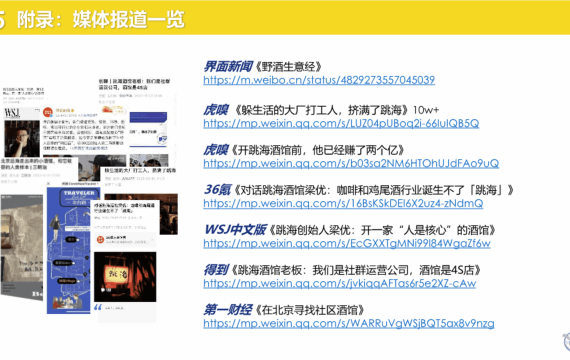Click the slide heading 附录：媒体报道一览
Image resolution: width=570 pixels, height=360 pixels.
point(101,19)
